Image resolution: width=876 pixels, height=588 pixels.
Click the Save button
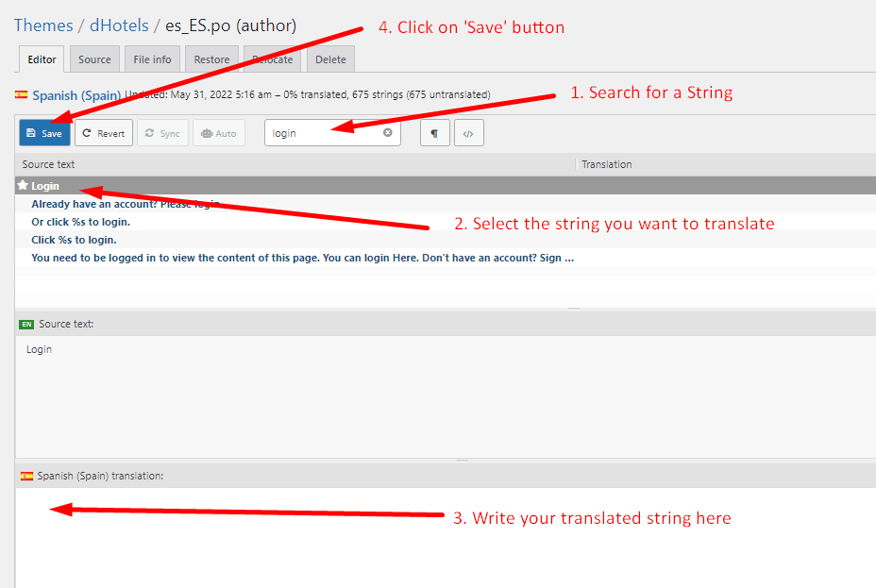[44, 133]
